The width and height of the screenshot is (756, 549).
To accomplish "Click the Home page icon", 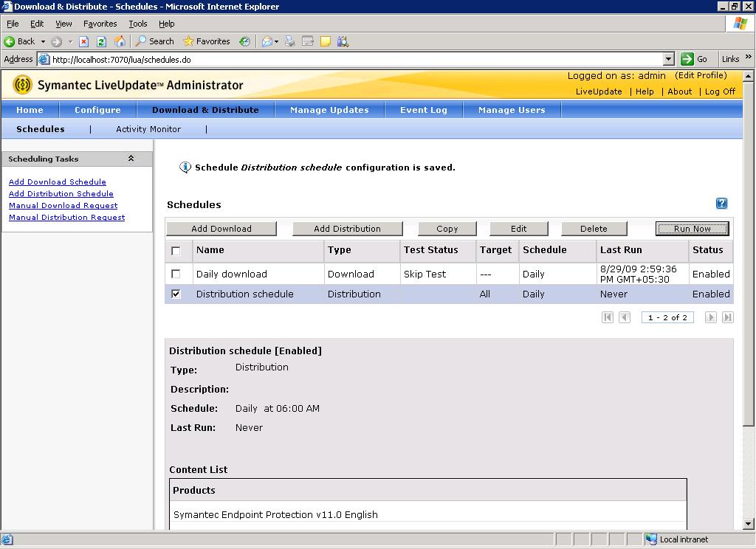I will [x=120, y=41].
